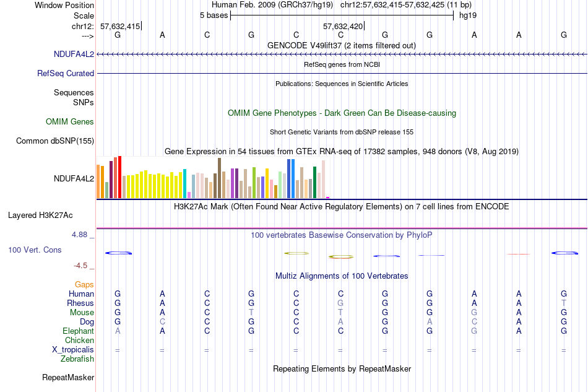
Task: Click the PhyloP -4.5 lower limit value
Action: click(x=80, y=266)
